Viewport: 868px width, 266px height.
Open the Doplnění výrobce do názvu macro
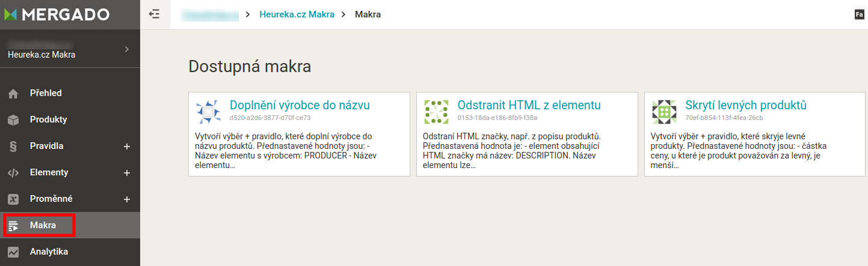pos(300,106)
